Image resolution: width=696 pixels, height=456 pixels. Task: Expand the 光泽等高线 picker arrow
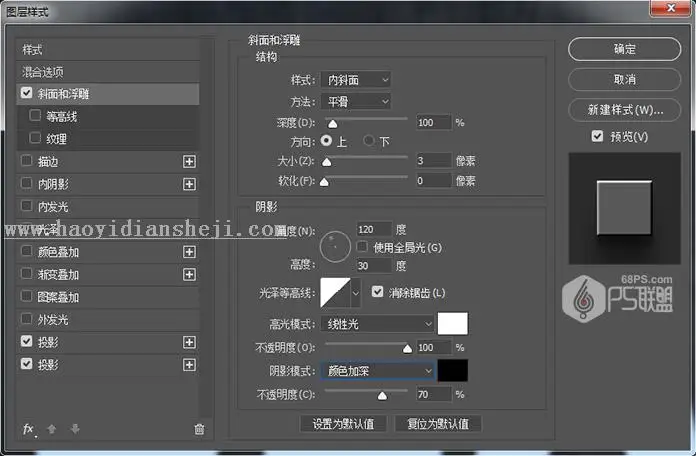(x=356, y=293)
